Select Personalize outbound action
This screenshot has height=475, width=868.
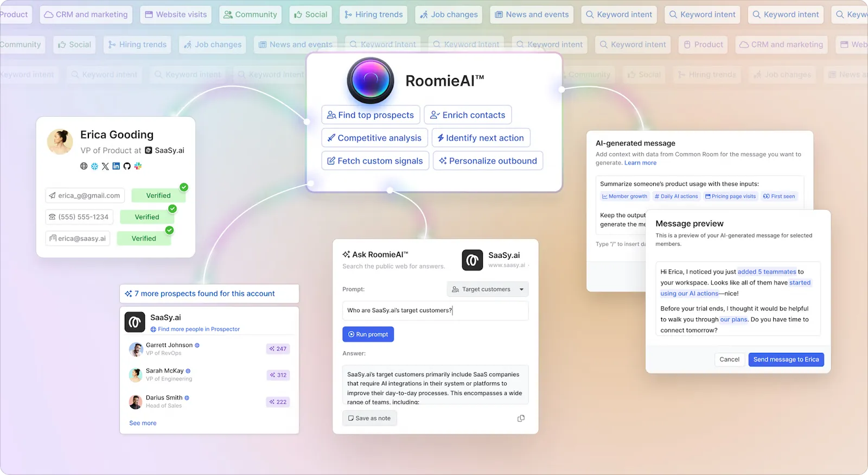pos(488,161)
